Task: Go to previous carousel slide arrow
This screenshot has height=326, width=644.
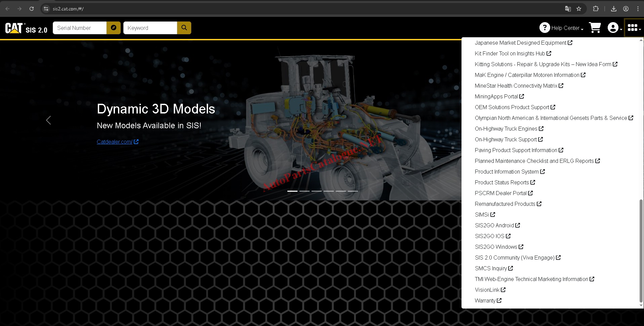Action: (48, 120)
